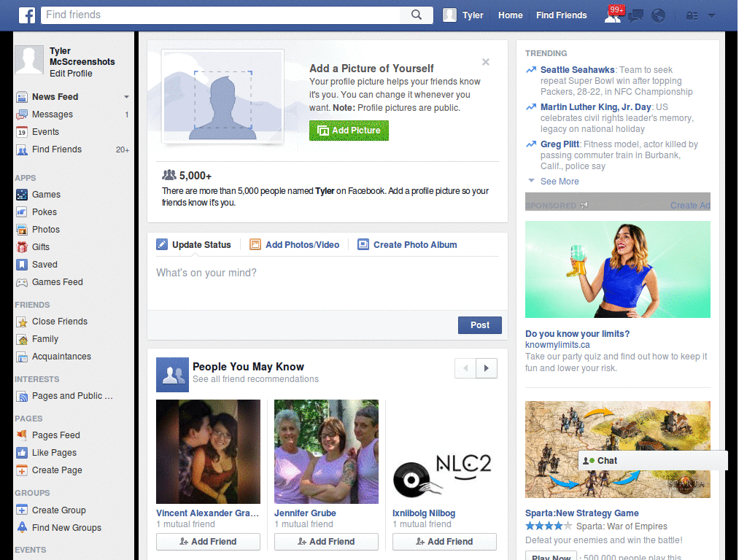Click the Create Group plus icon
This screenshot has width=747, height=560.
(22, 510)
